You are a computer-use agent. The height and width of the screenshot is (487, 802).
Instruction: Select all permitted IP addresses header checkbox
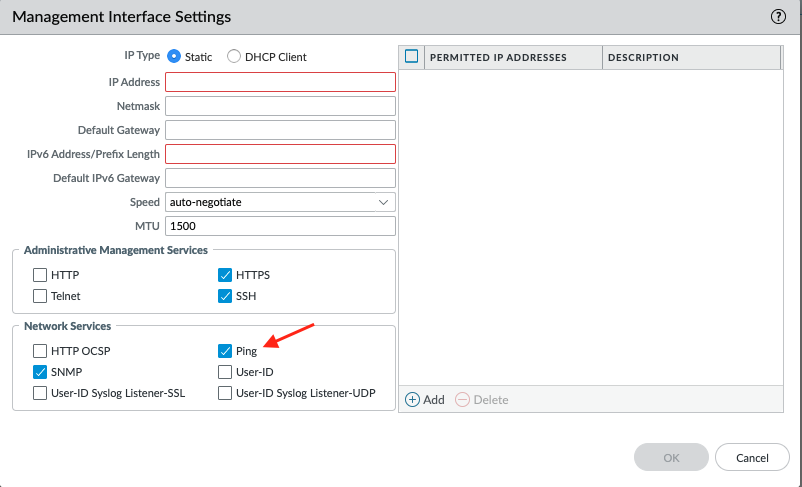411,57
